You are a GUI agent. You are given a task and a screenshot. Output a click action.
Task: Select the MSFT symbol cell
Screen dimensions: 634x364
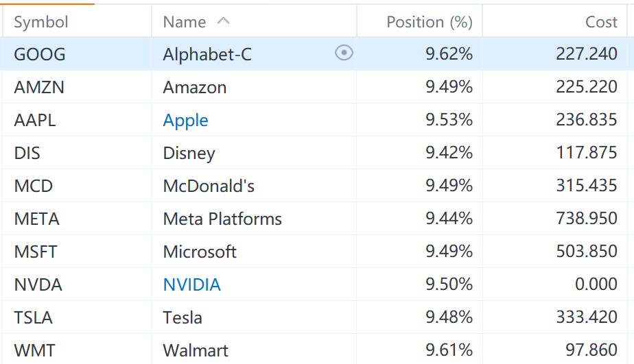(x=36, y=252)
